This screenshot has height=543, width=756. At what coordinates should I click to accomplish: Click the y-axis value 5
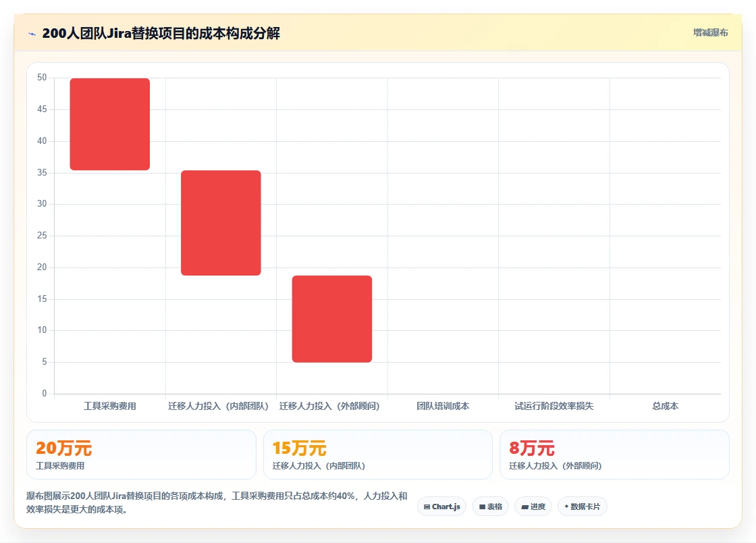coord(45,362)
